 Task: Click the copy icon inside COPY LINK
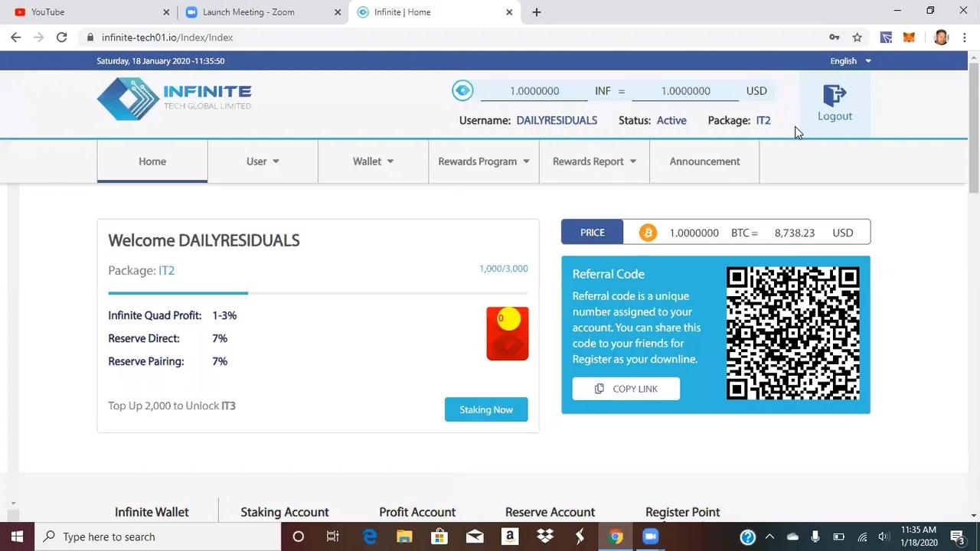599,389
